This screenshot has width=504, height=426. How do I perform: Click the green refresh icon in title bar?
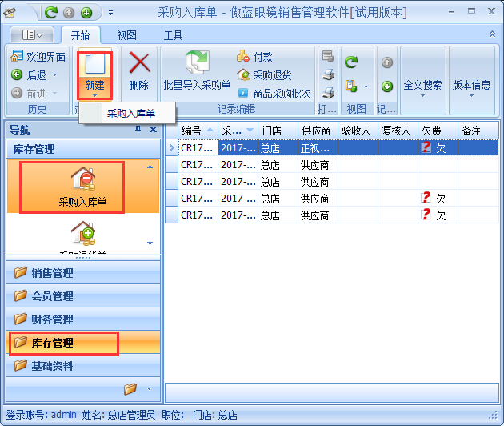pos(50,13)
